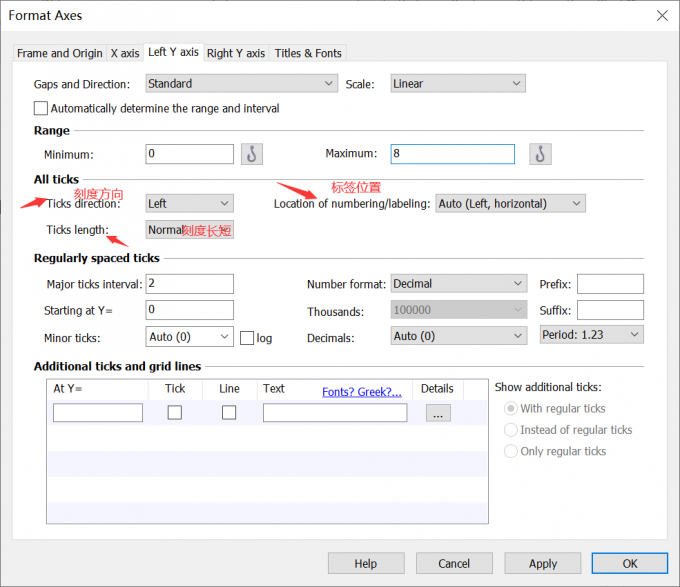
Task: Switch to the Right Y axis tab
Action: coord(236,53)
